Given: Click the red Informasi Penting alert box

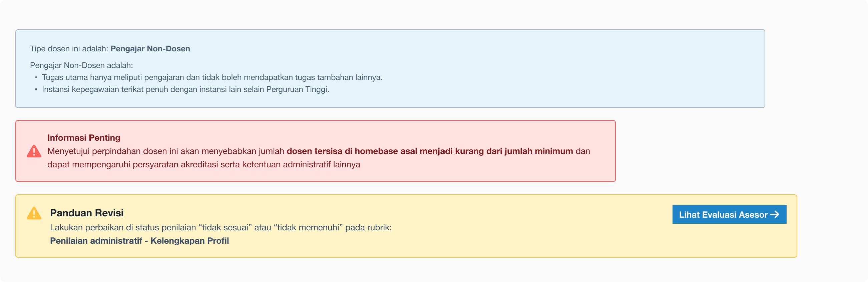Looking at the screenshot, I should 315,151.
